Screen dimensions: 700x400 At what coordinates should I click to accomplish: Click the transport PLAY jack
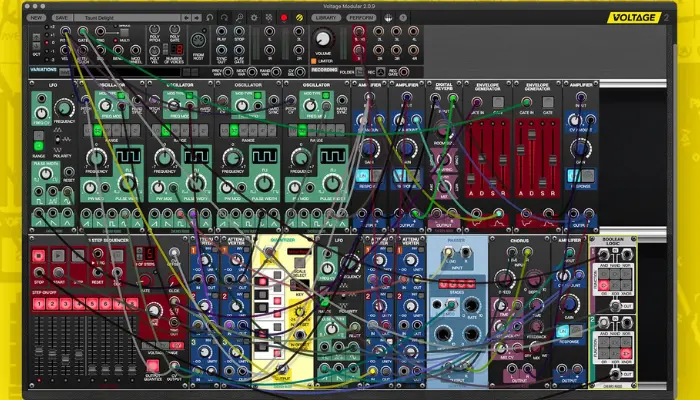tap(221, 31)
